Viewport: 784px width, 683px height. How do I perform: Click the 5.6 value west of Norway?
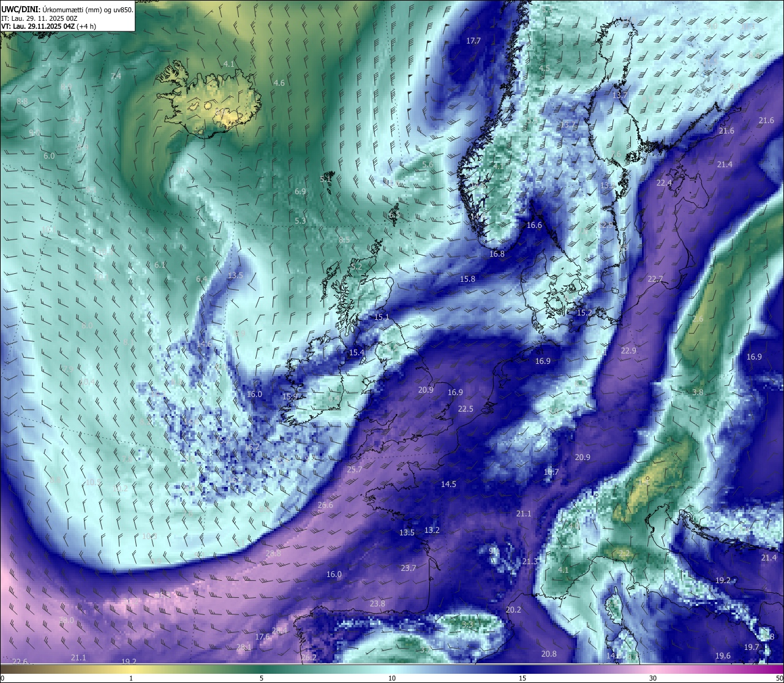point(428,165)
